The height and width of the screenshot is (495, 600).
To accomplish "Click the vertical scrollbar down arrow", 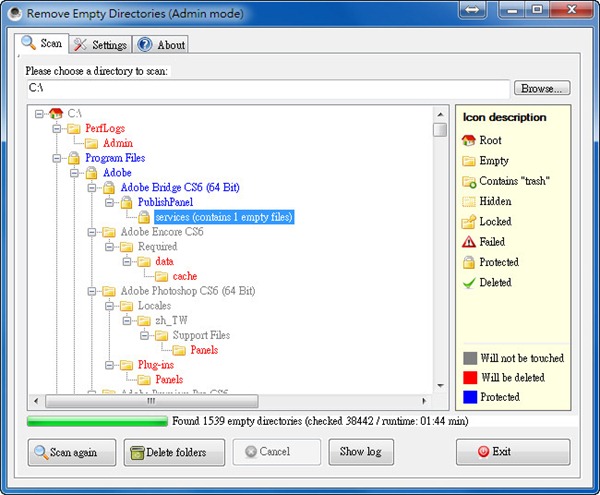I will pyautogui.click(x=440, y=386).
